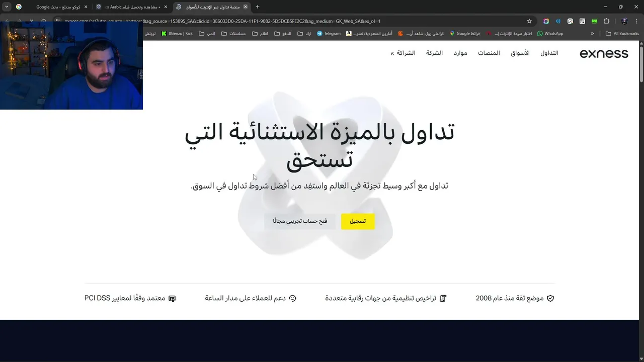Open the تويتش bookmark
This screenshot has width=644, height=362.
[150, 34]
